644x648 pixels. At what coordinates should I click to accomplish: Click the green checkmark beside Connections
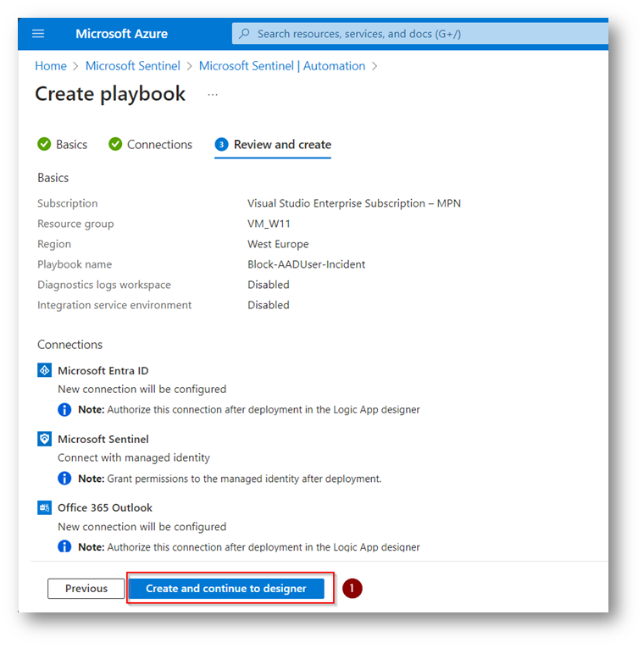coord(115,144)
